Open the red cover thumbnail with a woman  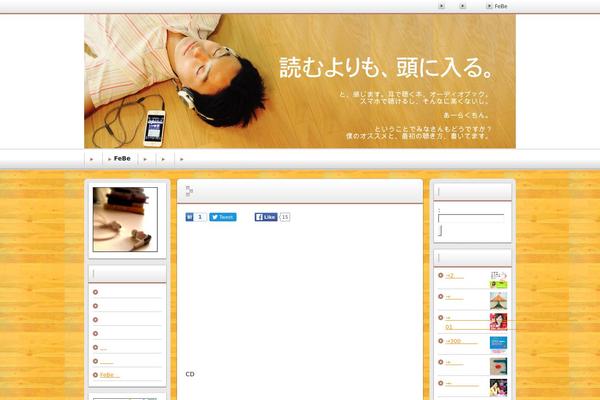tap(498, 322)
